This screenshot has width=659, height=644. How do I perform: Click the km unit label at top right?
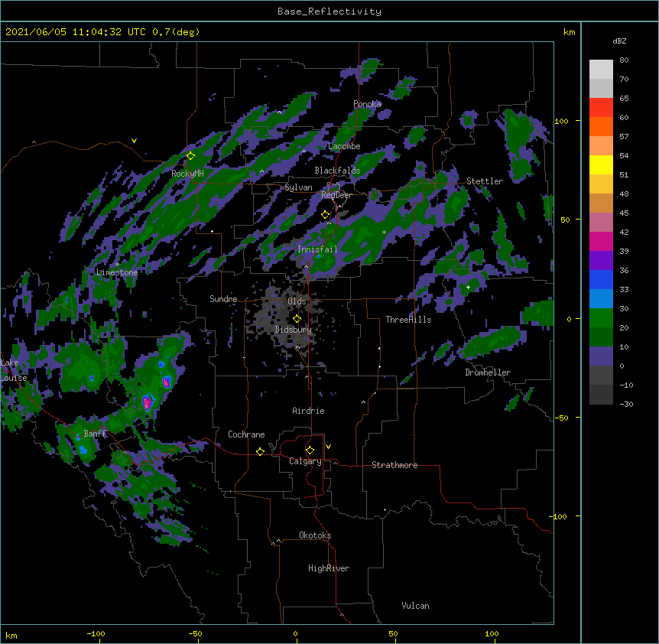[569, 32]
